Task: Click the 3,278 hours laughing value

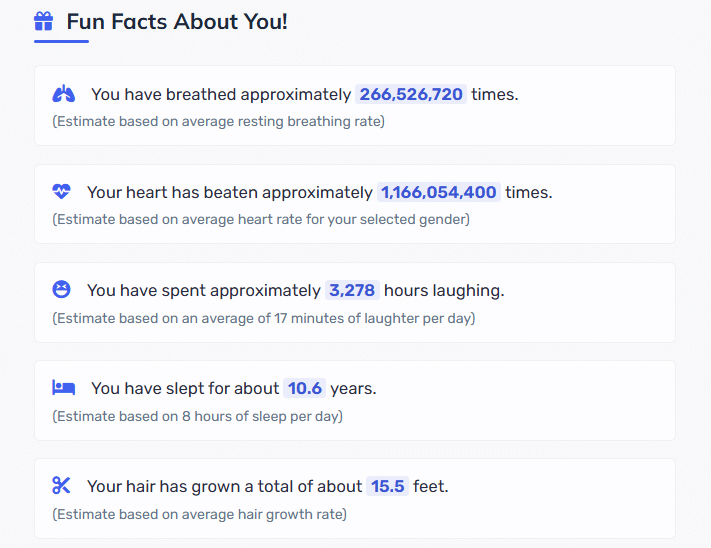Action: point(352,290)
